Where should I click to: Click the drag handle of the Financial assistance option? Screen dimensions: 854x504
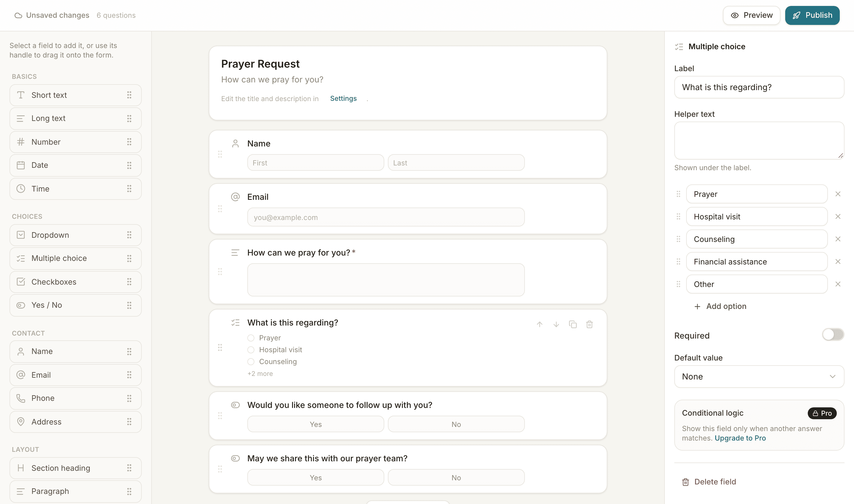click(678, 261)
